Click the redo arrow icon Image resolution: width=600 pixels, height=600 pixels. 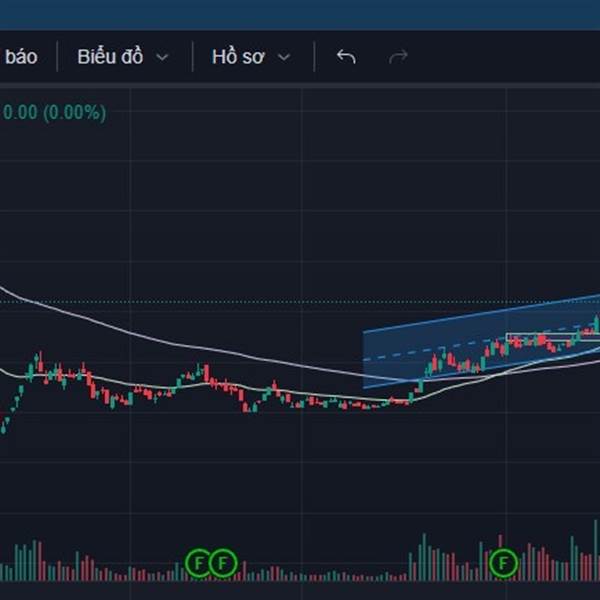(x=398, y=57)
